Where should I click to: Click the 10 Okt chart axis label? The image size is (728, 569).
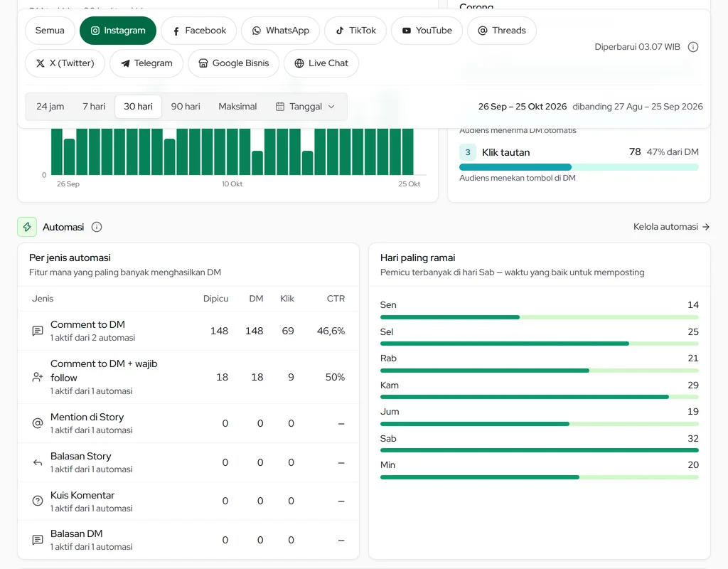[232, 184]
